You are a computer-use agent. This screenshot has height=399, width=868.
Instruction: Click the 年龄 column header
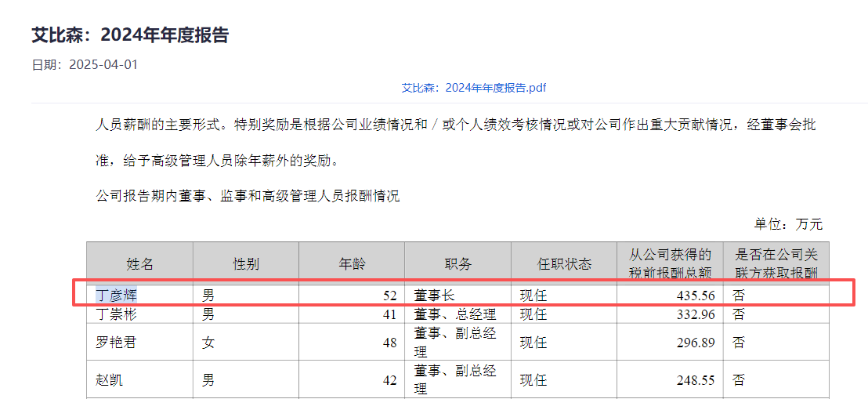[351, 264]
